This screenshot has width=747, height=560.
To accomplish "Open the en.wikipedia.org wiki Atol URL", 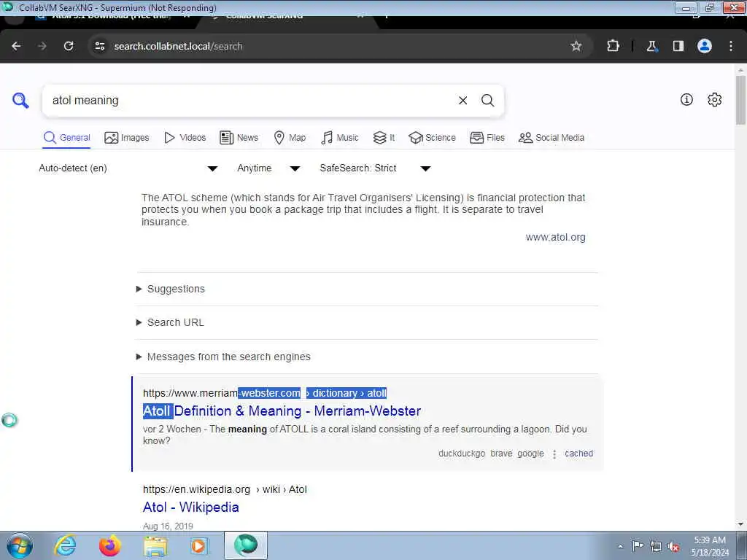I will coord(225,489).
